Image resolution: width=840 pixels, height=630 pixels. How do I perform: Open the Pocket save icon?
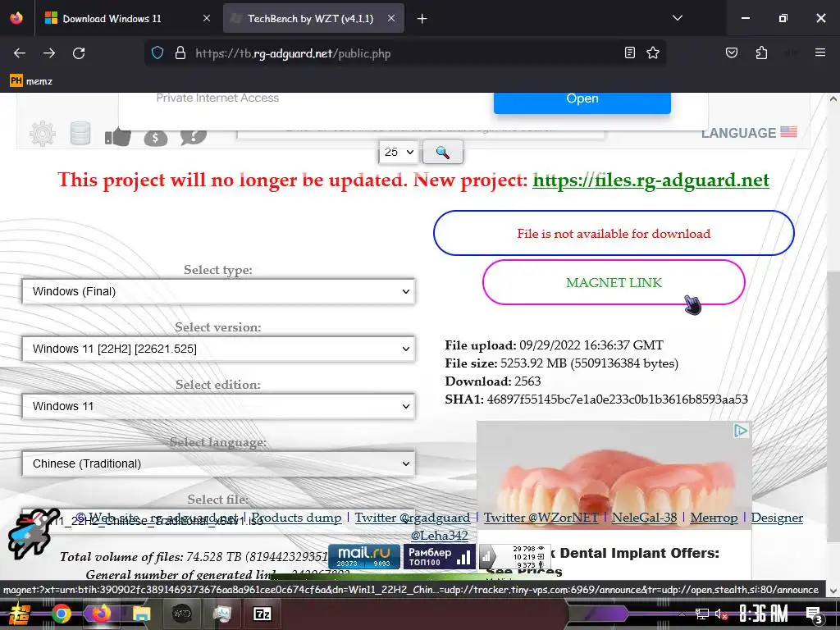pos(731,52)
